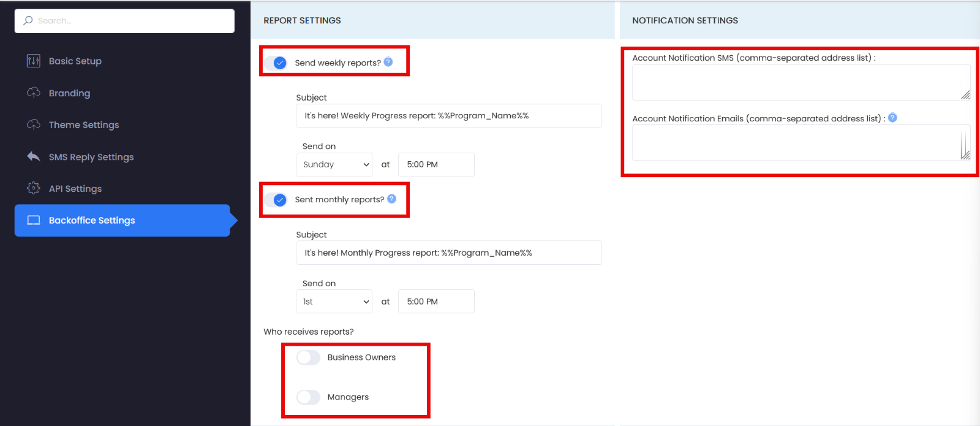The height and width of the screenshot is (426, 980).
Task: Open help tooltip for weekly reports
Action: click(388, 62)
